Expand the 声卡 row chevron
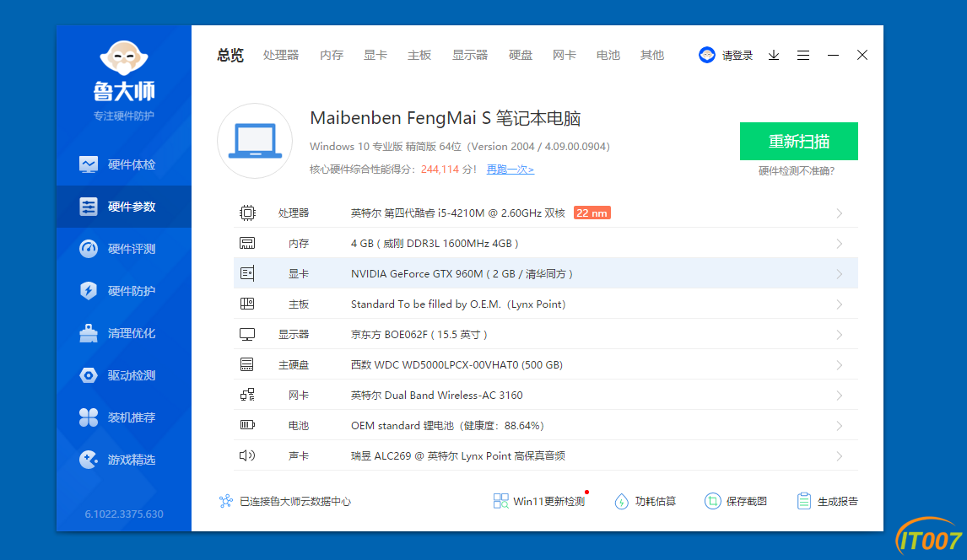Viewport: 967px width, 560px height. pos(840,456)
